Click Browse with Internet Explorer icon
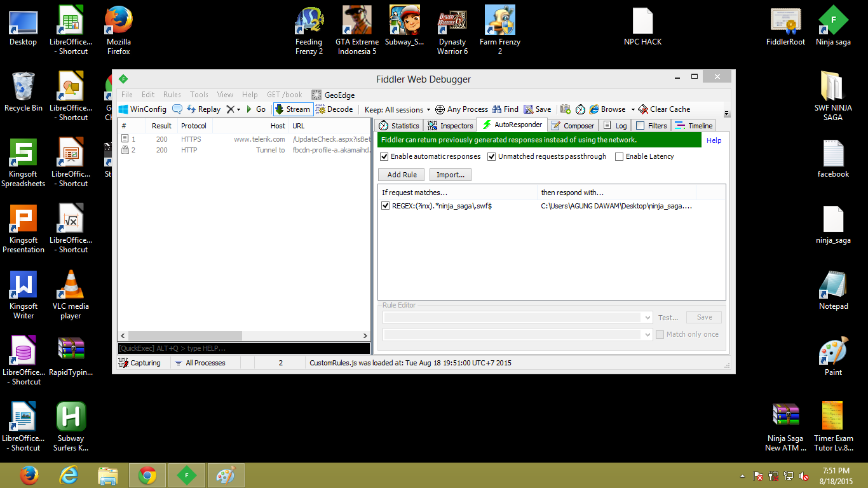The image size is (868, 488). click(x=594, y=109)
